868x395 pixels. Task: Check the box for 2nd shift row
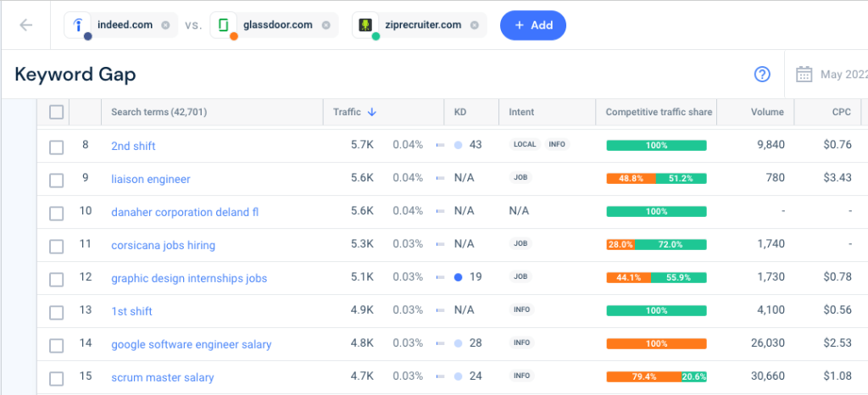coord(57,147)
